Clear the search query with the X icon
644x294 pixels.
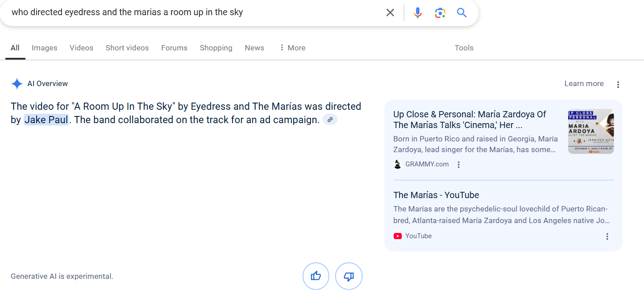click(390, 12)
